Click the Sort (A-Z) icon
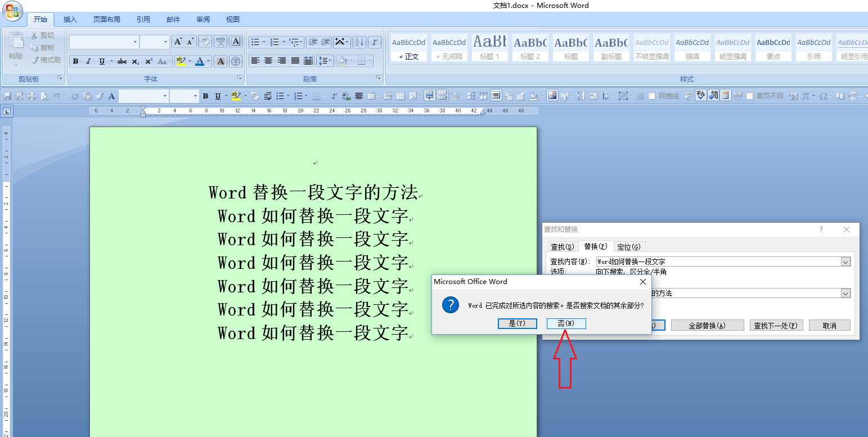 359,42
